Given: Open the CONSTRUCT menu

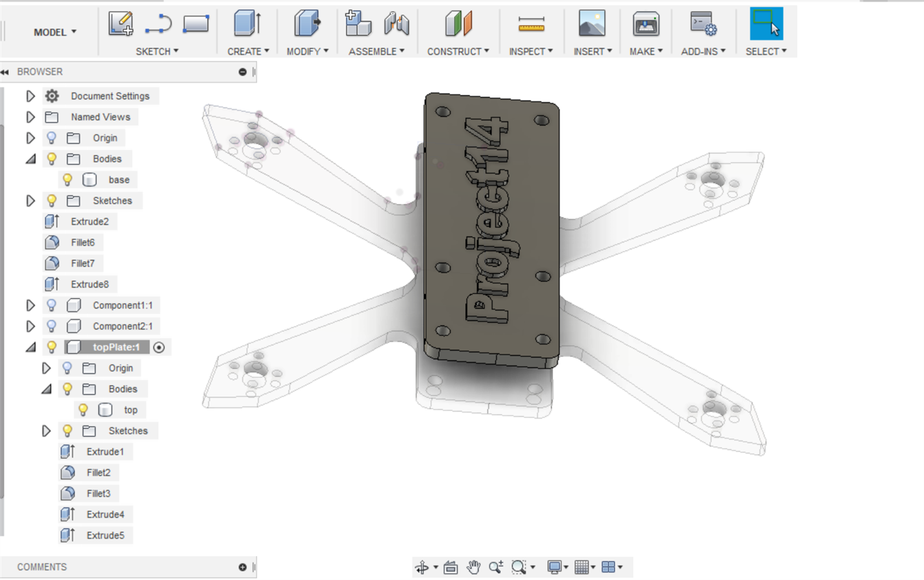Looking at the screenshot, I should click(x=458, y=52).
